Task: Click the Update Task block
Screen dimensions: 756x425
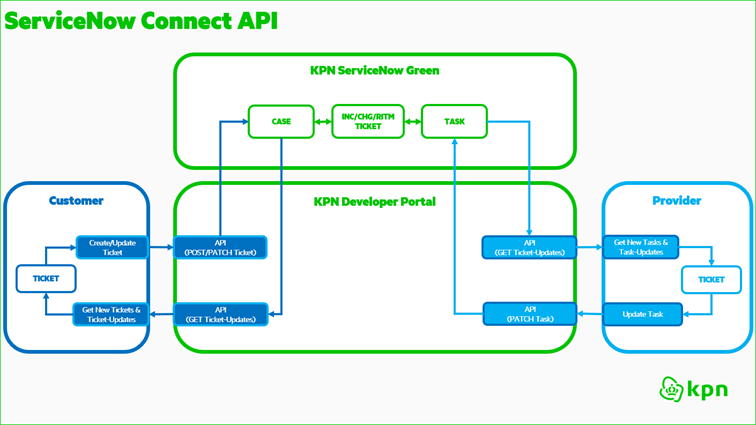Action: tap(643, 314)
